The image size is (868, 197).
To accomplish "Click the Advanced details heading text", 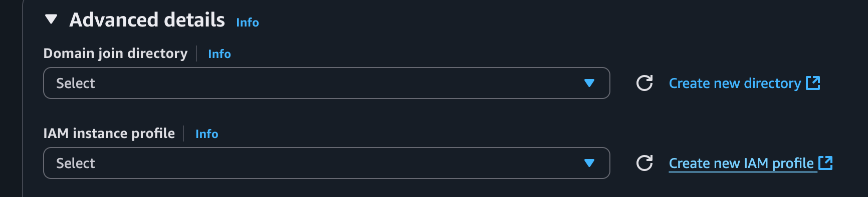I will pos(147,20).
